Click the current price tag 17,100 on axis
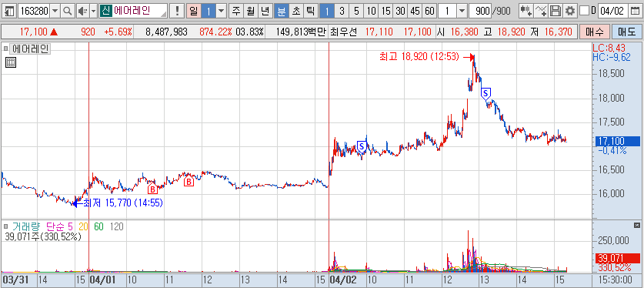 [x=617, y=141]
